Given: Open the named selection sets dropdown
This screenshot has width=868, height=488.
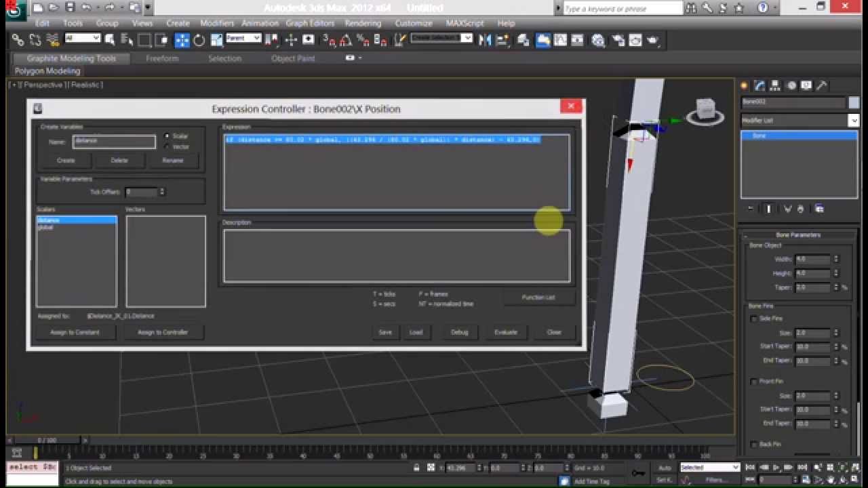Looking at the screenshot, I should 442,38.
